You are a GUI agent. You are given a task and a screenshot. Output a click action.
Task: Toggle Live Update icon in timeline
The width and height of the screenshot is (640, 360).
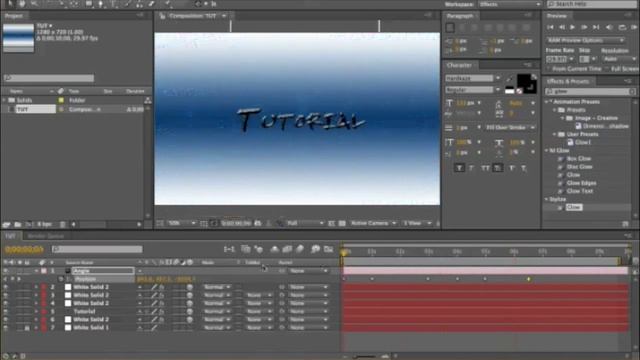tap(246, 249)
